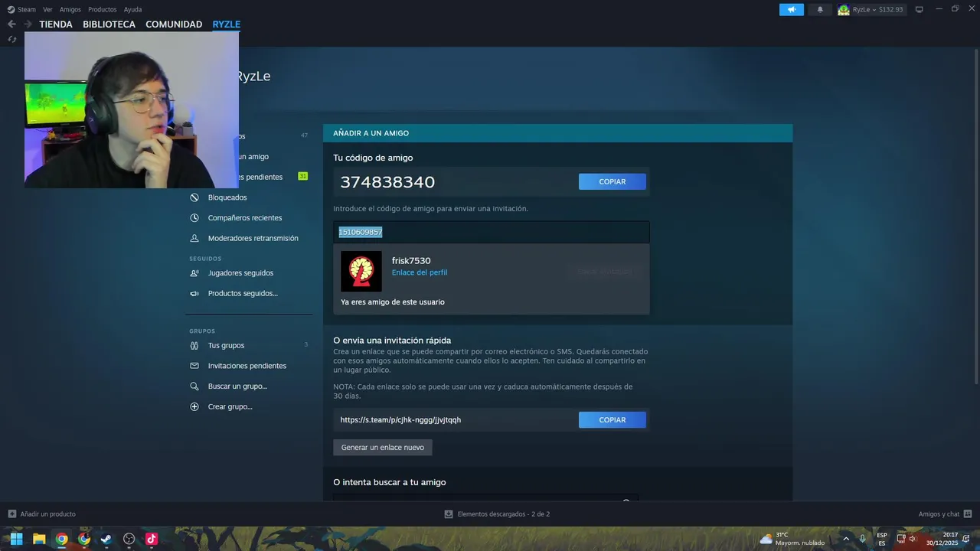Open the notifications bell
The image size is (980, 551).
tap(820, 9)
